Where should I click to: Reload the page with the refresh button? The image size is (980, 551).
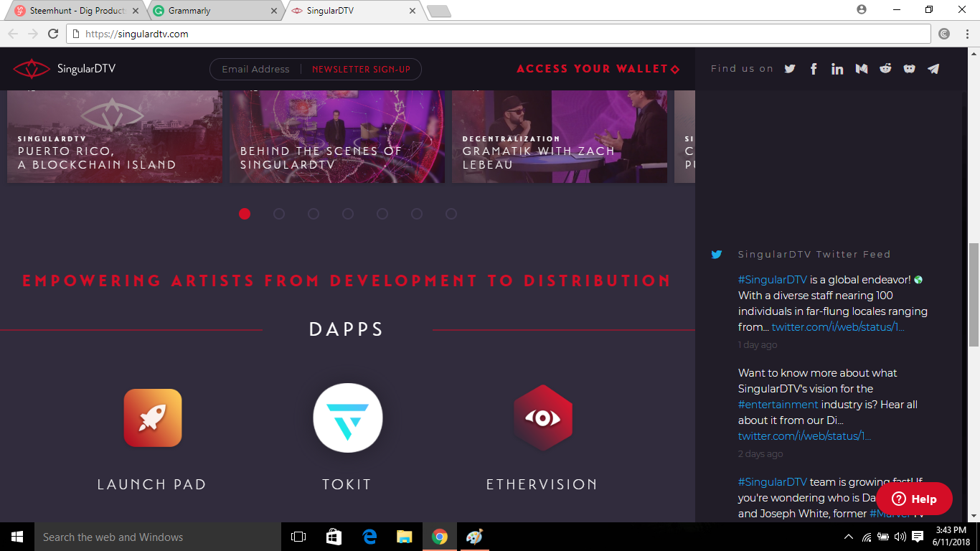click(x=53, y=34)
